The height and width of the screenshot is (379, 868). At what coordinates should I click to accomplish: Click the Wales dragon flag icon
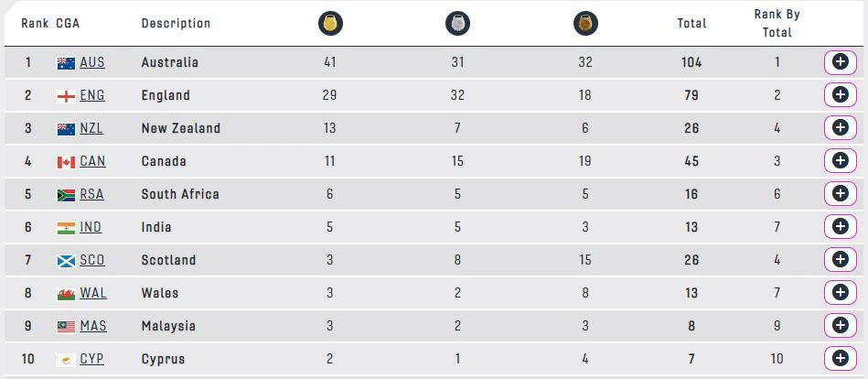pos(66,293)
